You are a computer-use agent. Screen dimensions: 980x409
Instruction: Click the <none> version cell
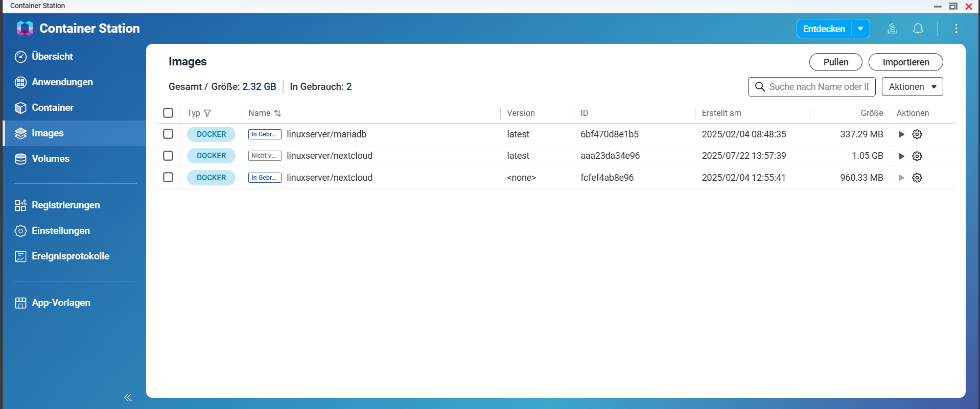521,178
